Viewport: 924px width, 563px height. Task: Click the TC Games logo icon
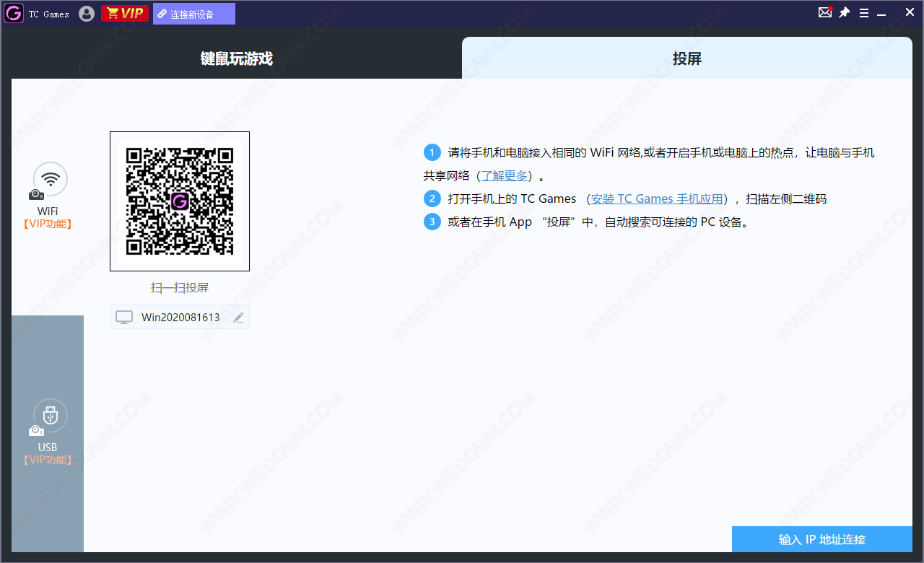pos(14,14)
